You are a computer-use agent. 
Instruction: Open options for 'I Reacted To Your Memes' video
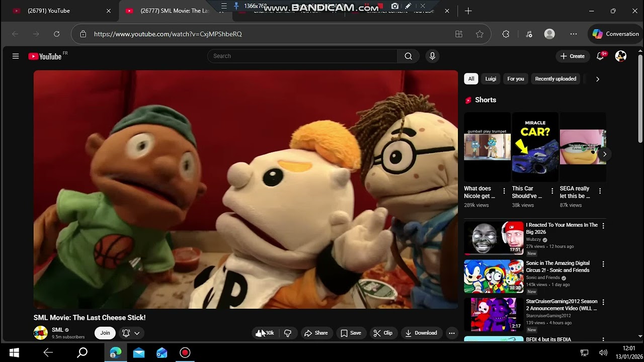click(603, 226)
